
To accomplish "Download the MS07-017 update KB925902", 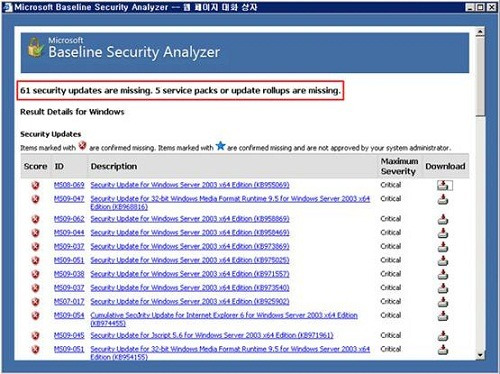I will [443, 302].
